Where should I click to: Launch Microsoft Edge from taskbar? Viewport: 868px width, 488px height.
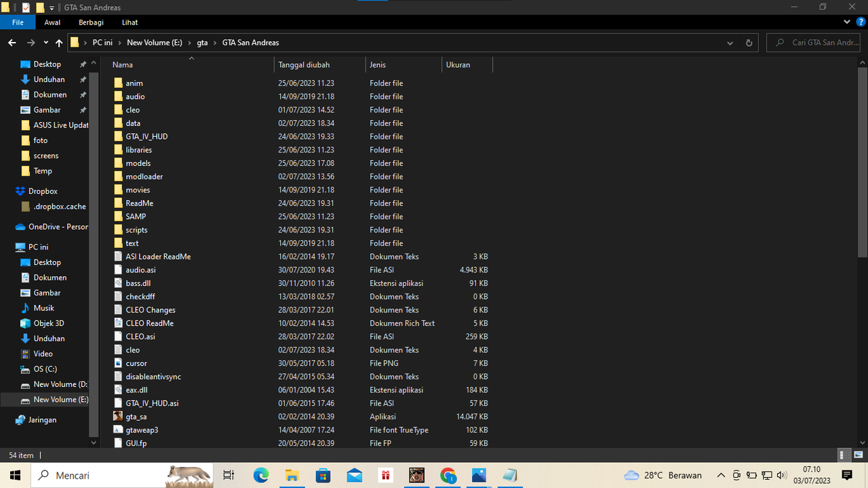tap(261, 475)
